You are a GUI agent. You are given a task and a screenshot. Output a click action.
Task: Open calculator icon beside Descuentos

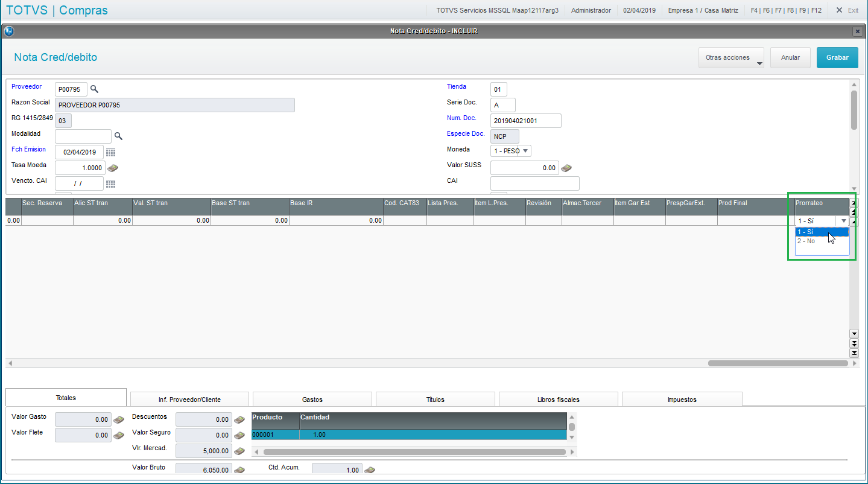pos(239,419)
